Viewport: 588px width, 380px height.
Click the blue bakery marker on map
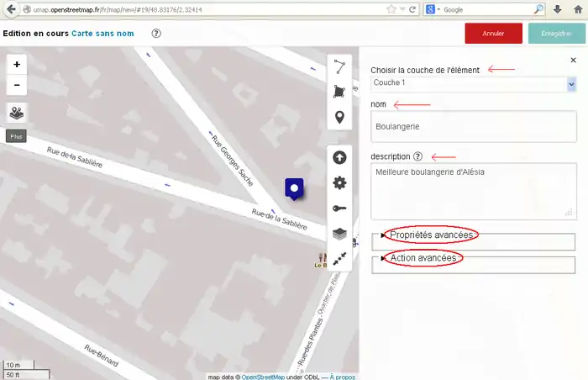point(294,188)
